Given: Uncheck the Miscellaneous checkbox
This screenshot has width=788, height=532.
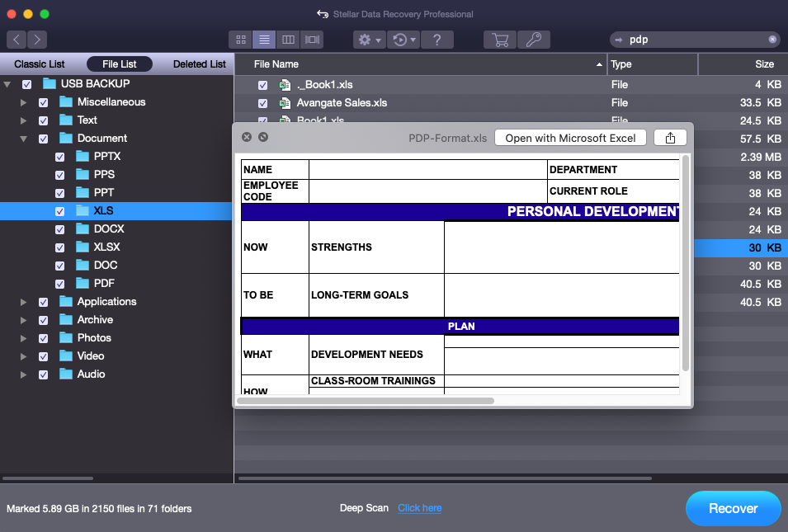Looking at the screenshot, I should (x=43, y=102).
